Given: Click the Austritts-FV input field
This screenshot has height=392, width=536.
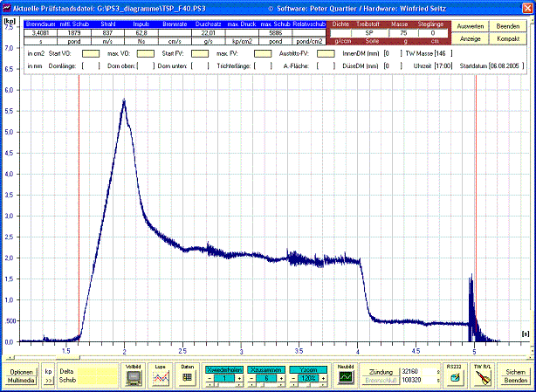Looking at the screenshot, I should click(326, 53).
